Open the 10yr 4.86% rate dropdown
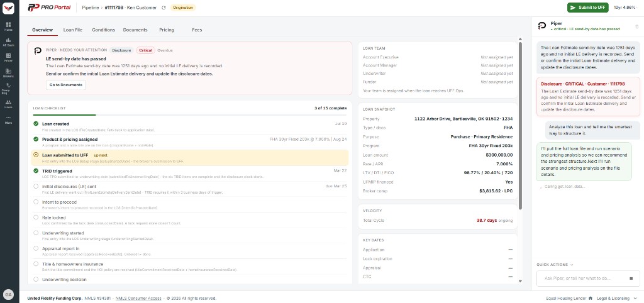644x303 pixels. click(x=626, y=8)
